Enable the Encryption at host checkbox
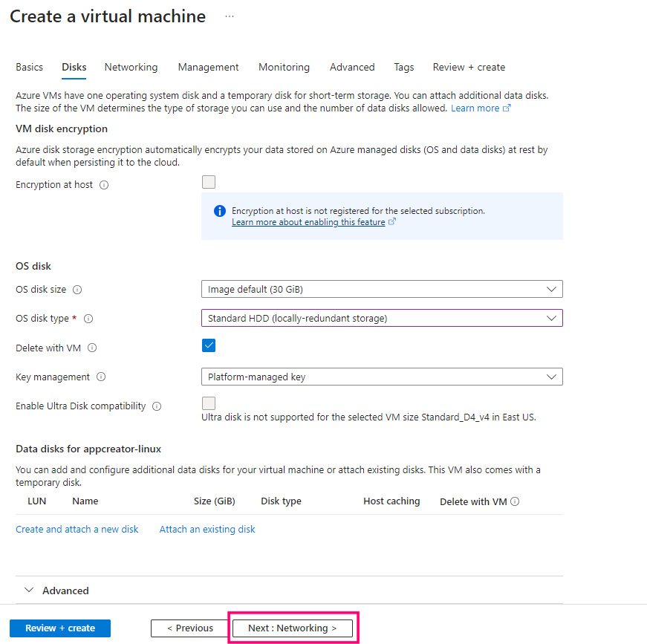The image size is (647, 644). (x=209, y=183)
